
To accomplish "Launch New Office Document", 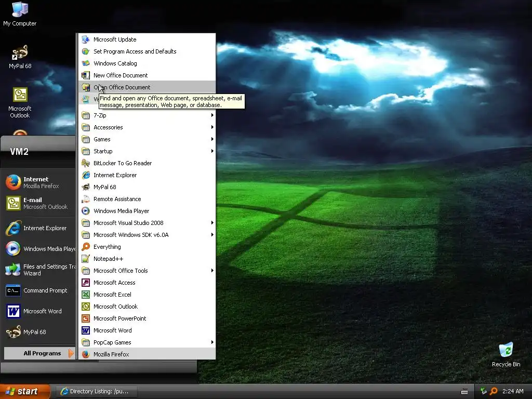I will (147, 75).
